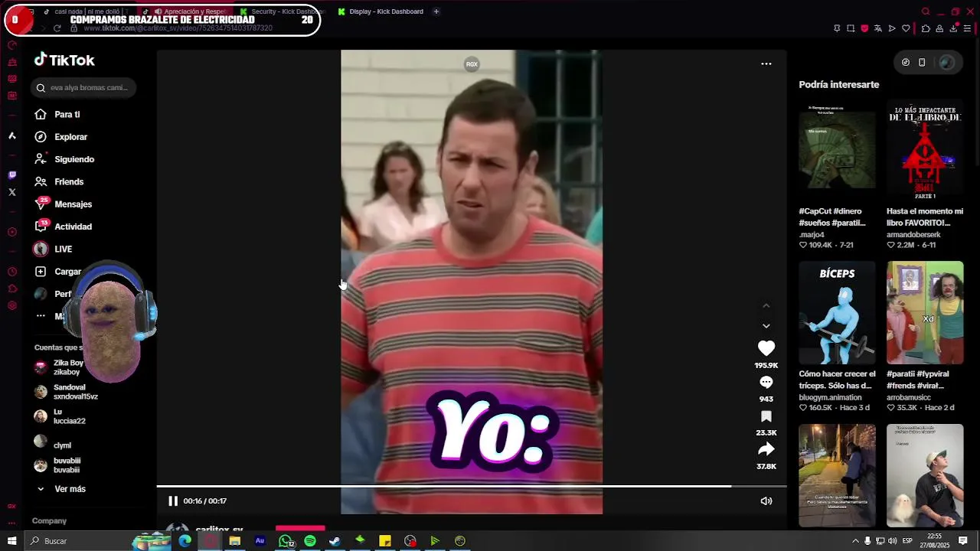Open browser profile account icon
This screenshot has height=551, width=980.
click(x=939, y=28)
